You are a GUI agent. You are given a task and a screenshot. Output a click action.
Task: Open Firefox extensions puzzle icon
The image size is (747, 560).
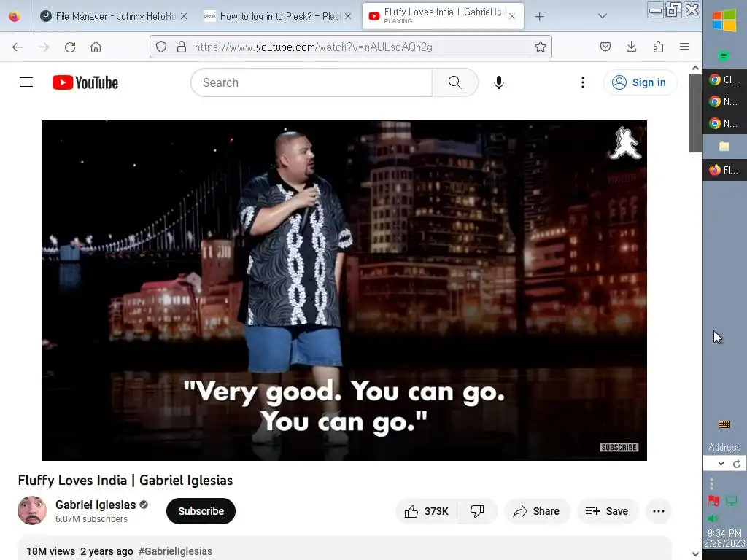(x=658, y=47)
